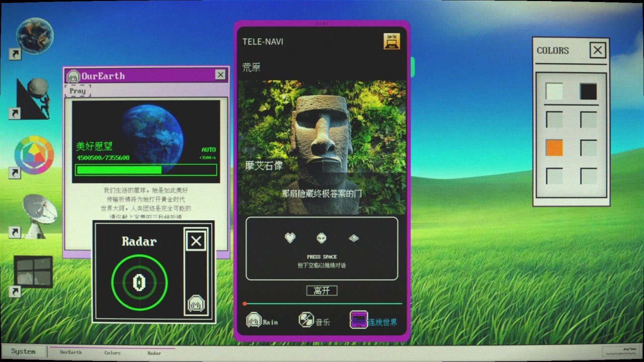Click the ghost icon in OurEarth title bar
644x362 pixels.
point(73,76)
